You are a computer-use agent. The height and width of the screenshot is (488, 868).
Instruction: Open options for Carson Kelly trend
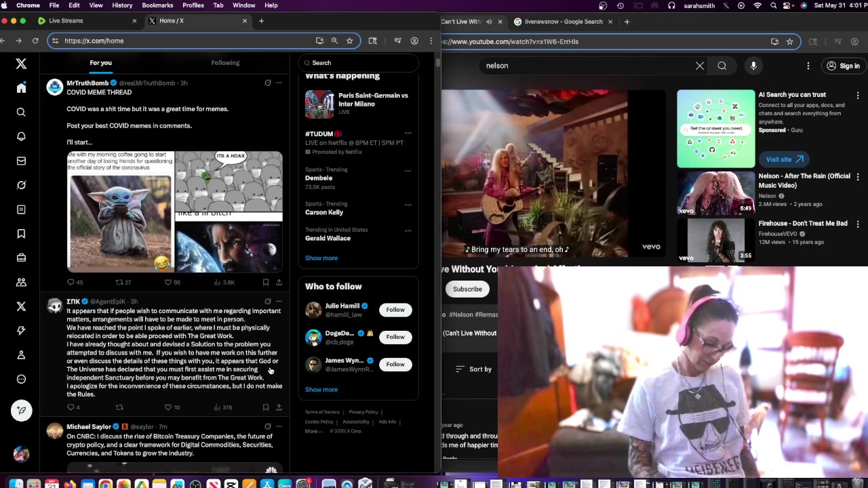click(x=408, y=204)
